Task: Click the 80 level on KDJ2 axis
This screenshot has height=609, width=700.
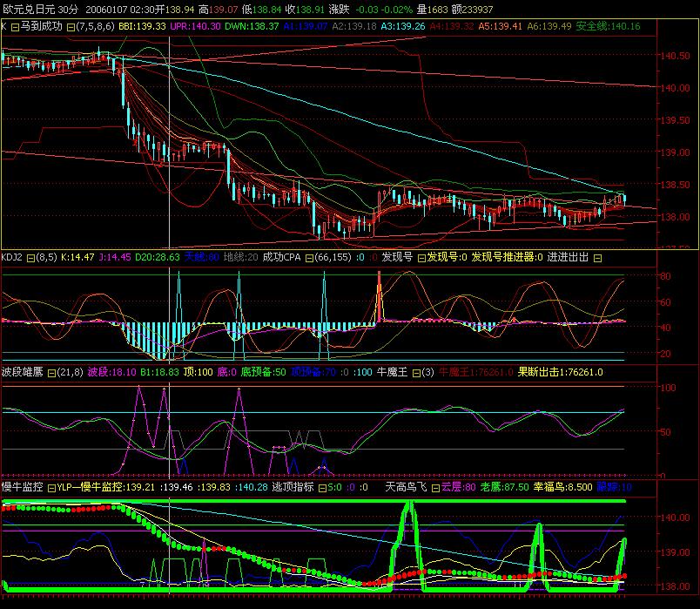Action: tap(665, 276)
